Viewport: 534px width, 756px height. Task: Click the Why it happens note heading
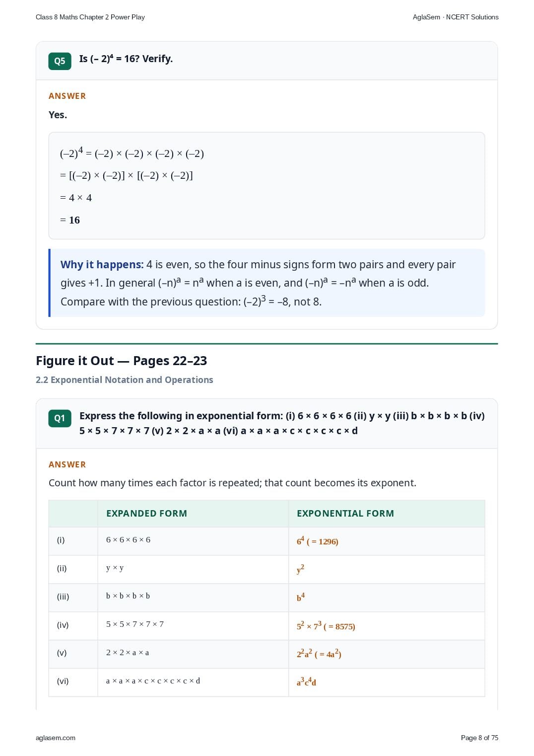click(x=102, y=265)
